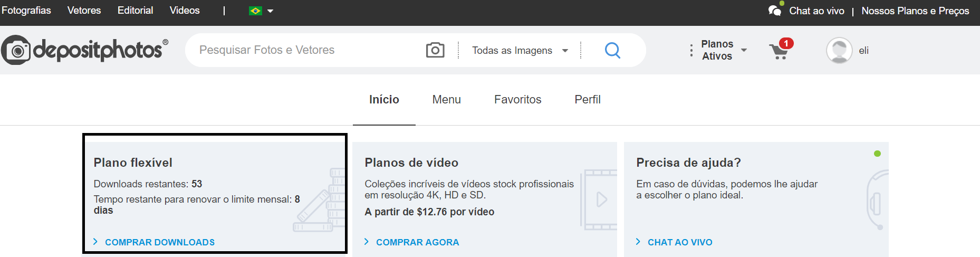Open Editorial in top menu
This screenshot has width=980, height=257.
135,11
